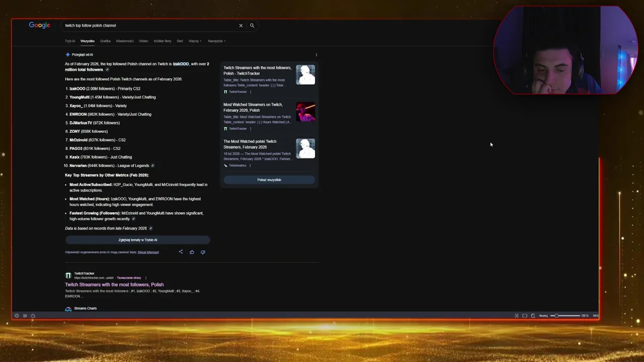Click source link icon after '2 million total followers'
The image size is (644, 362).
pyautogui.click(x=107, y=70)
